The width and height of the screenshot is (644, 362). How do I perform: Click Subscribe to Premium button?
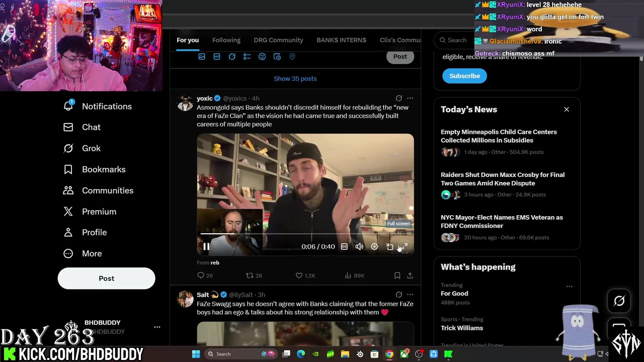coord(464,76)
